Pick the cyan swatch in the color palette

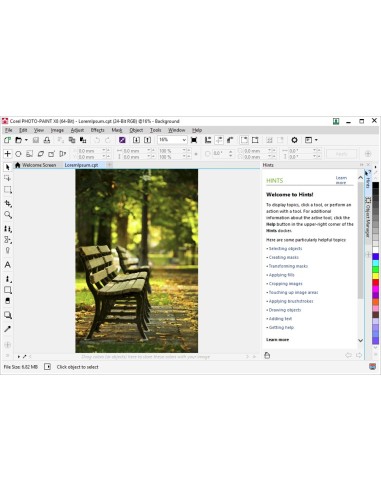376,263
